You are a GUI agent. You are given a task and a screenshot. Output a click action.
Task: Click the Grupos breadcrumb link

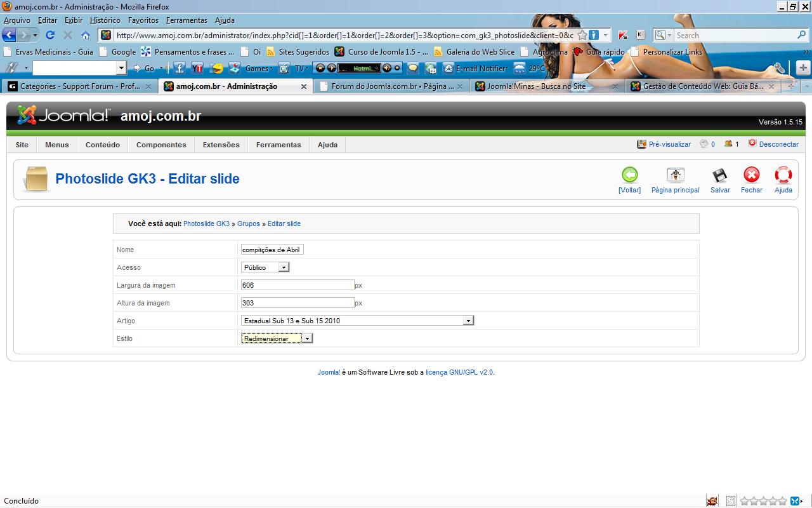coord(249,224)
